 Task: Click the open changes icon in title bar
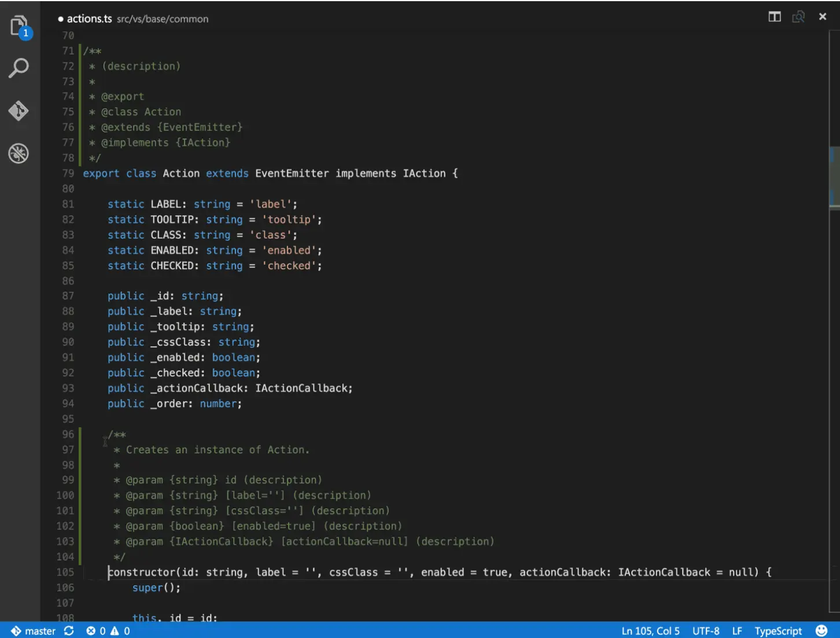pyautogui.click(x=798, y=17)
